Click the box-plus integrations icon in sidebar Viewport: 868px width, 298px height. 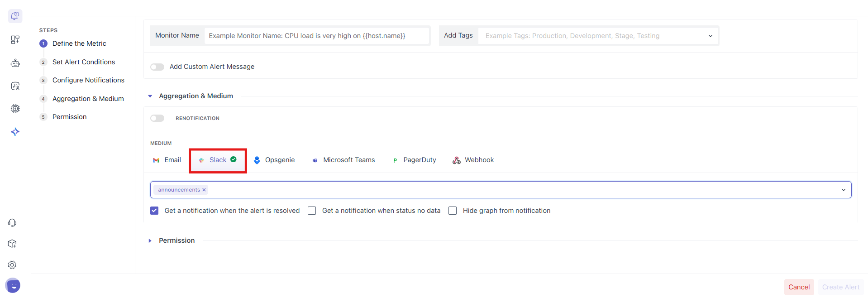pos(12,244)
